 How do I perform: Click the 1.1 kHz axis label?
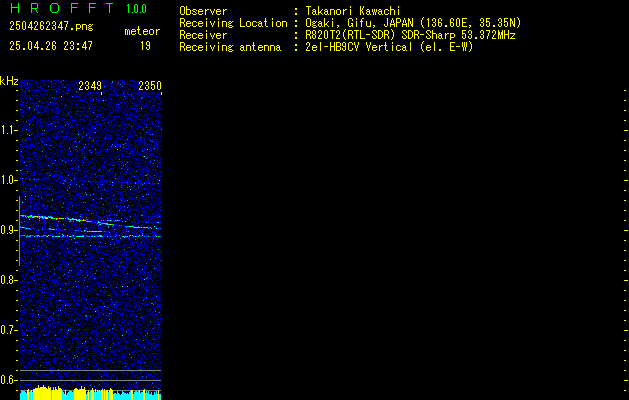(x=8, y=130)
